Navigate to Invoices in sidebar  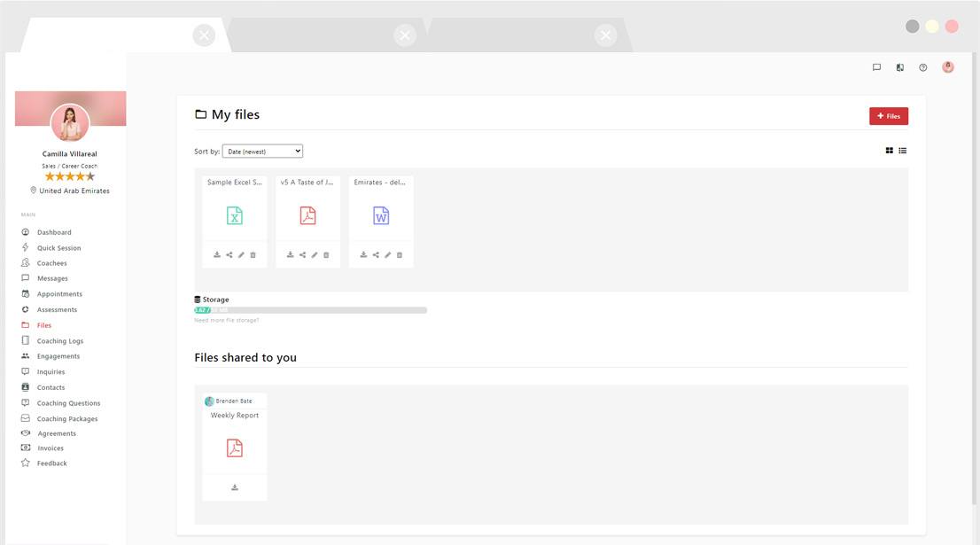pyautogui.click(x=51, y=448)
